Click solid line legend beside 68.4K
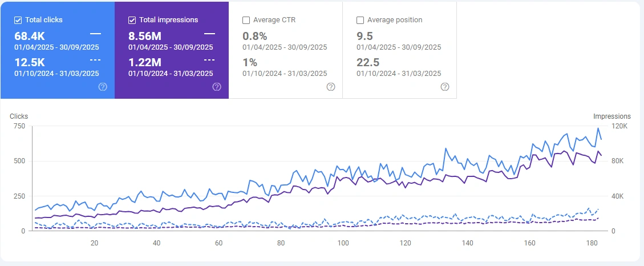 [x=95, y=34]
